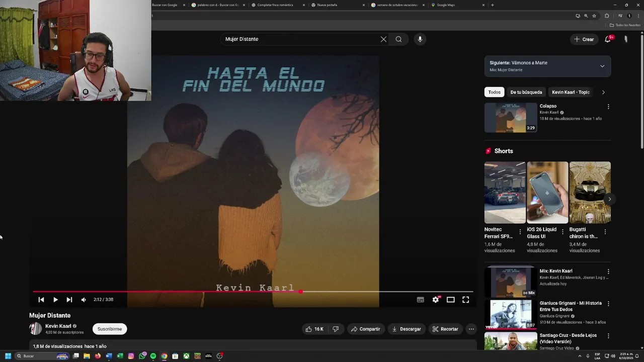
Task: Bookmark this page with star icon
Action: pos(594,16)
